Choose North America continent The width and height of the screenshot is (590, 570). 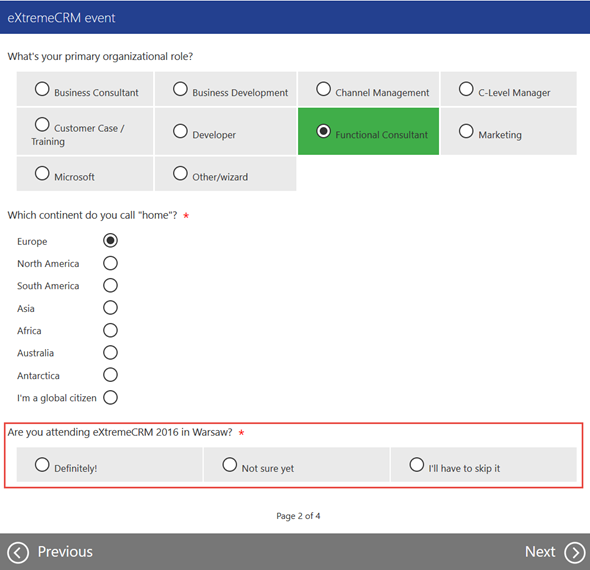click(x=110, y=263)
